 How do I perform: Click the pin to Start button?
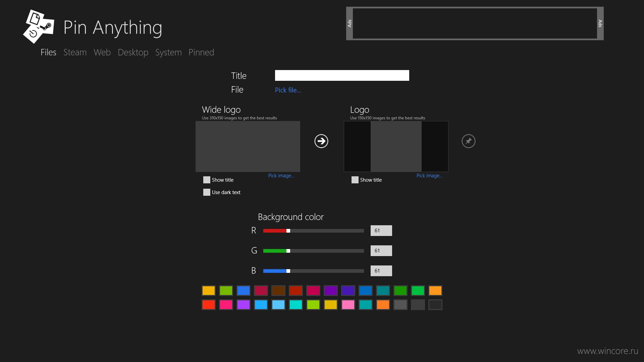(469, 141)
